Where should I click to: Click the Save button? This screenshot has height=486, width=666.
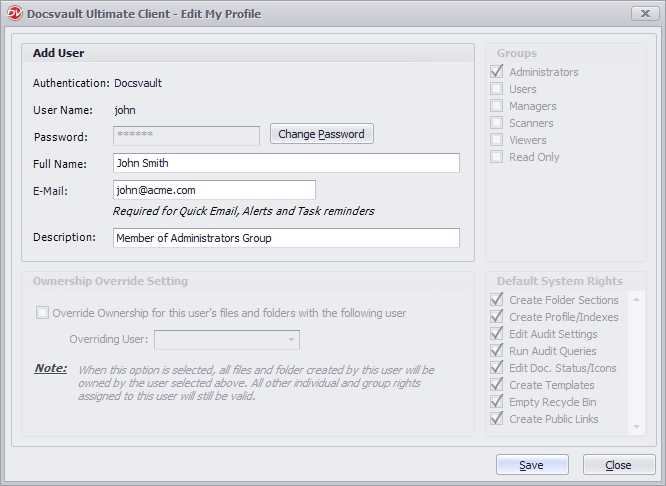click(x=532, y=465)
